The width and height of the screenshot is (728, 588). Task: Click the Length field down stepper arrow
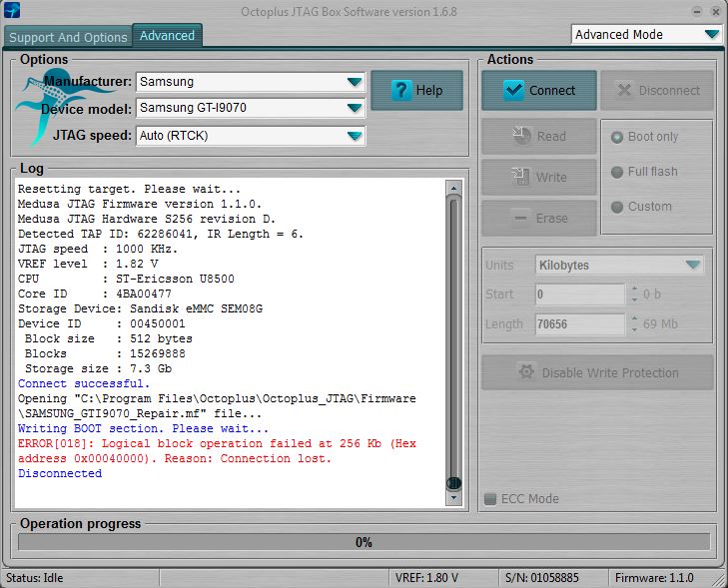click(635, 329)
